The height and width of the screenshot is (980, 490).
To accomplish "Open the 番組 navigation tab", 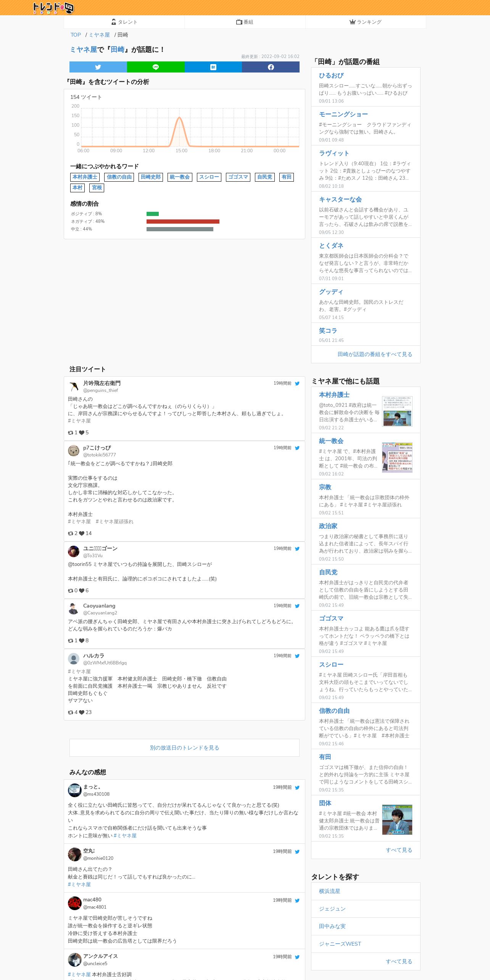I will 245,22.
